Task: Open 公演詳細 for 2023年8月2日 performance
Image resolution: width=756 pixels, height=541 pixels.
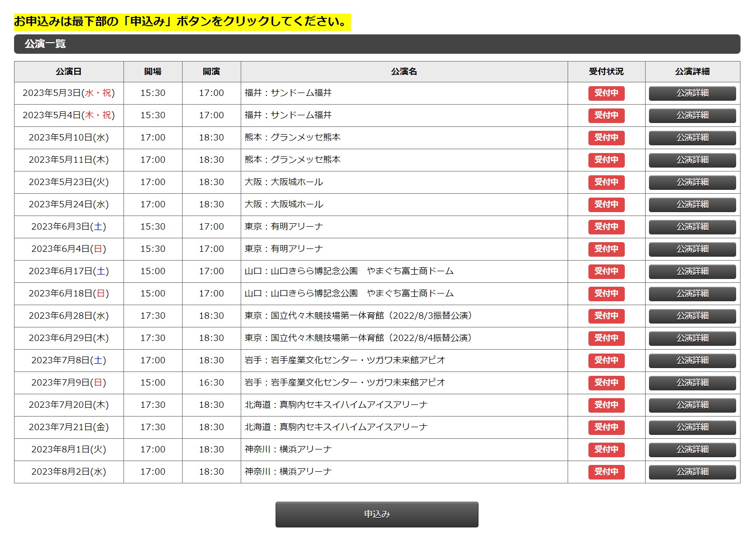Action: [x=692, y=472]
